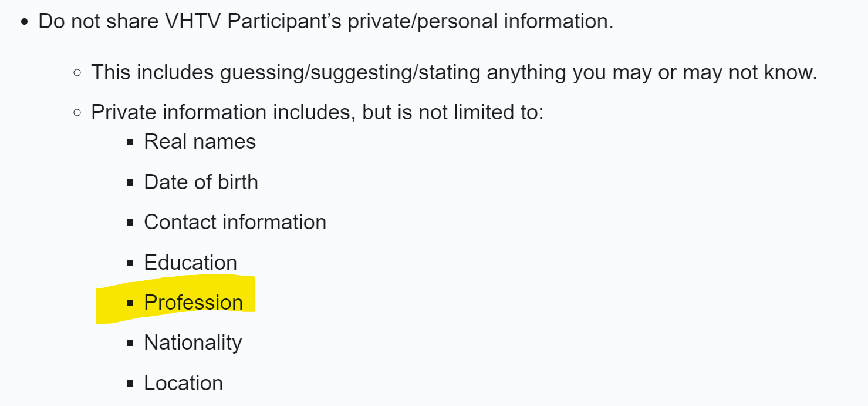The image size is (868, 406).
Task: Click the square bullet next to 'Nationality'
Action: [x=130, y=343]
